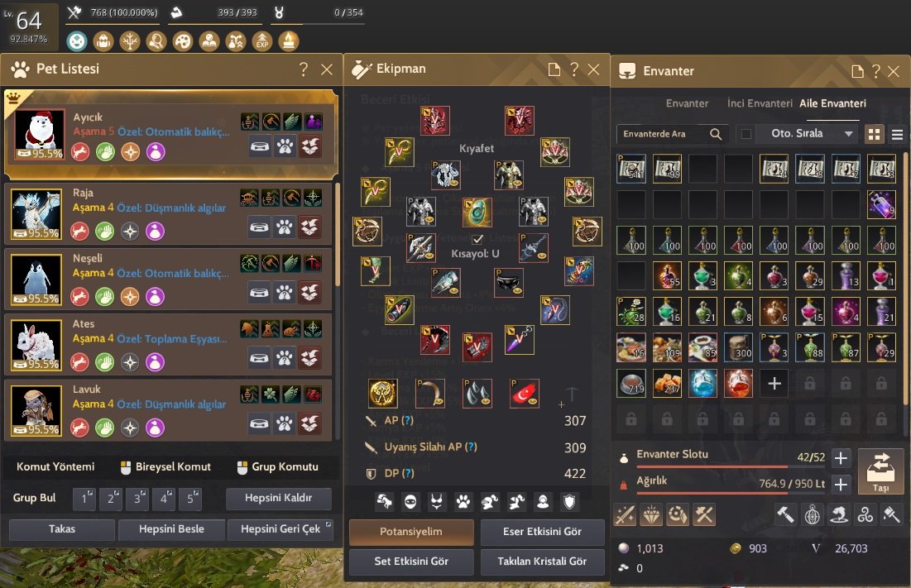Click the Taşı transfer icon
911x588 pixels.
point(880,471)
